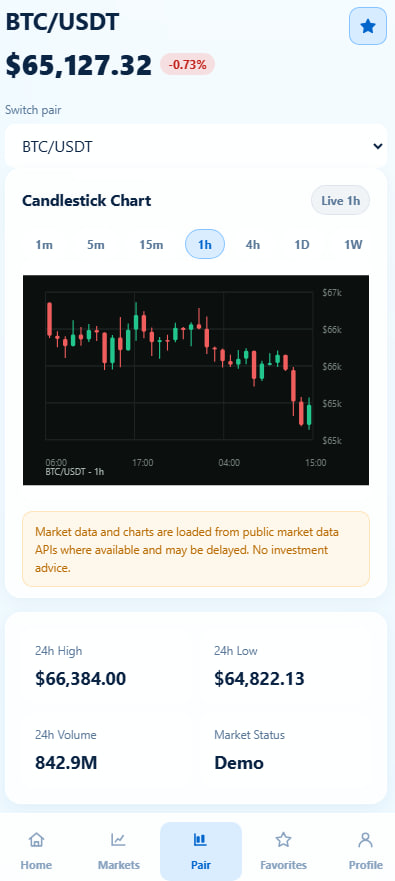Open the Markets chart icon

click(118, 840)
